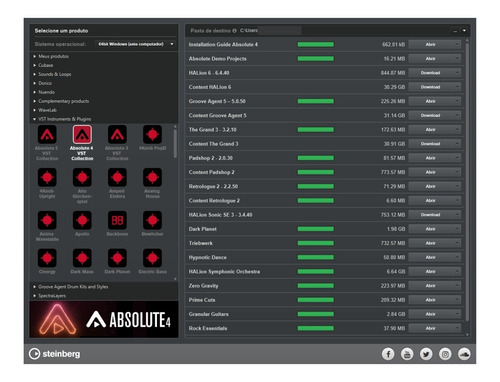Expand the Cubase tree item

pos(35,65)
